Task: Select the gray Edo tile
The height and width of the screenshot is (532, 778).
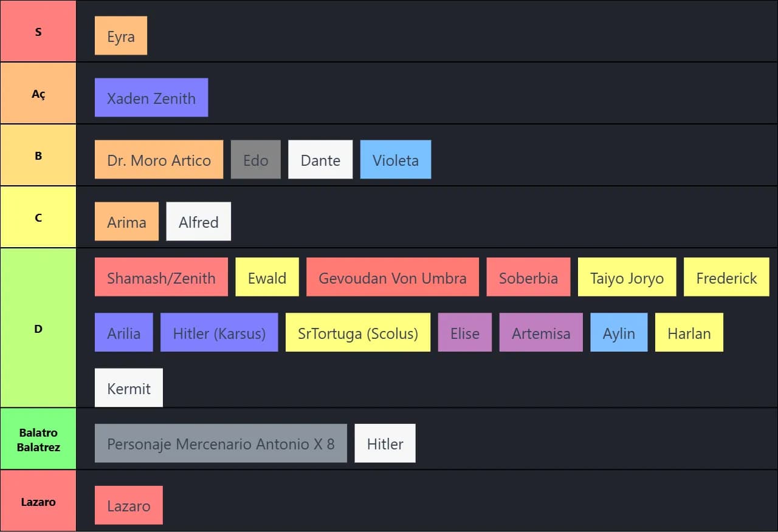Action: 255,160
